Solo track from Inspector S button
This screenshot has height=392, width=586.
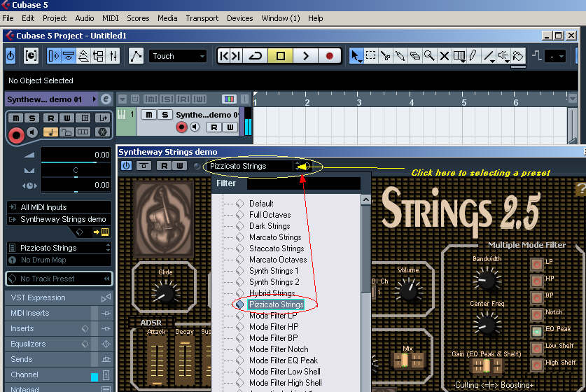point(32,118)
